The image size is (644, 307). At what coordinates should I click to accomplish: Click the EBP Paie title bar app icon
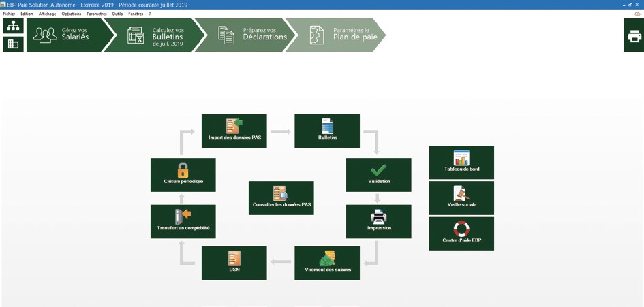point(3,5)
